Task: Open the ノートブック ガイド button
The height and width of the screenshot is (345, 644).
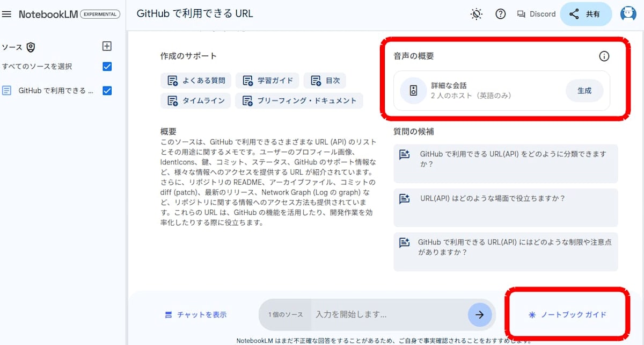Action: pos(568,314)
